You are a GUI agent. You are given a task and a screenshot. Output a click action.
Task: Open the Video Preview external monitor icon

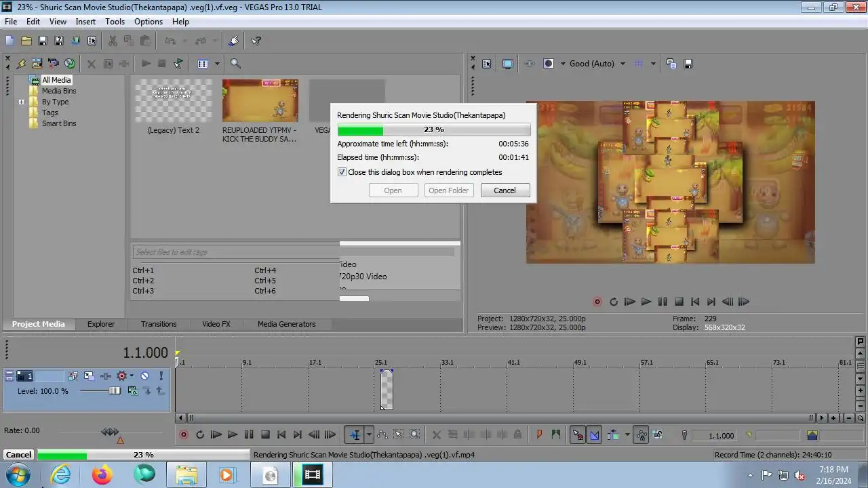[x=508, y=64]
